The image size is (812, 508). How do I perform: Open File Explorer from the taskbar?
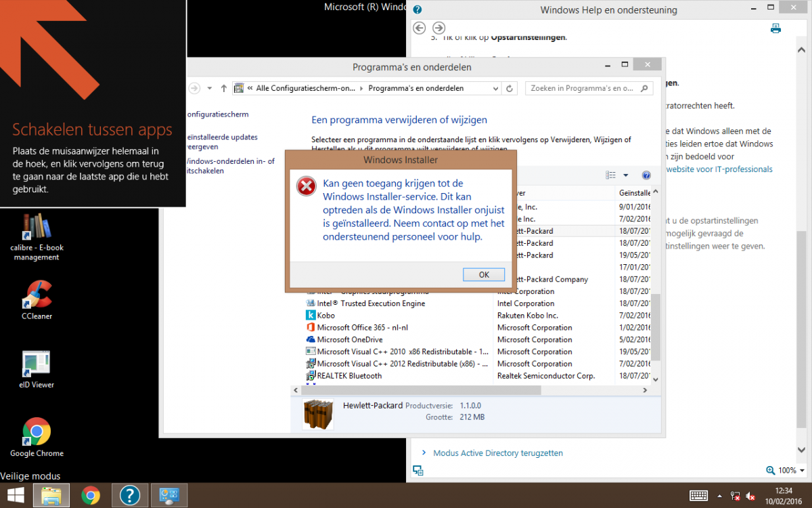(x=52, y=495)
